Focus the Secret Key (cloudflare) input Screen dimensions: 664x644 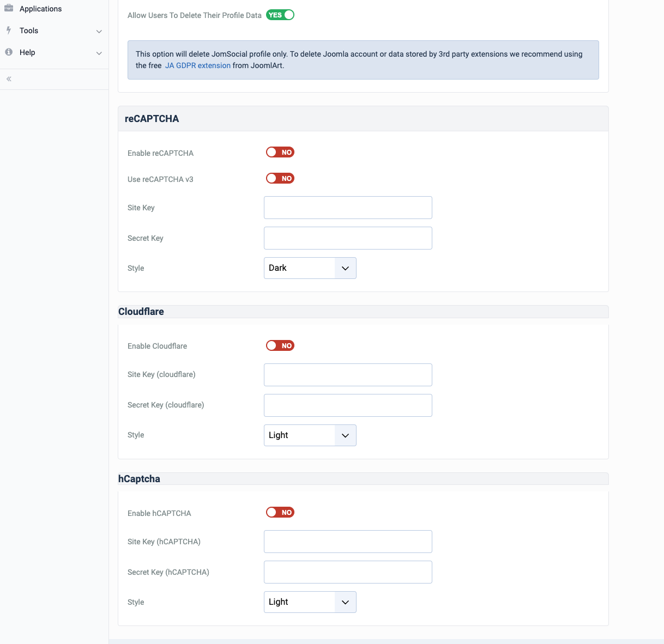[348, 405]
